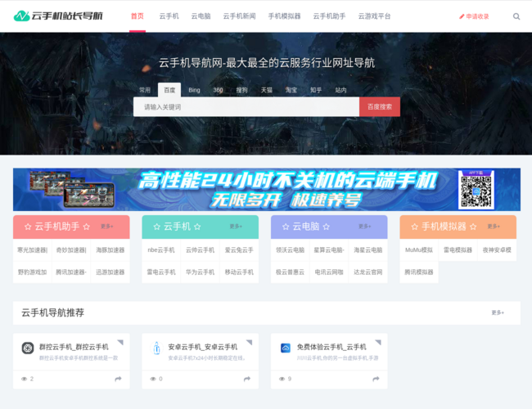Click the corner arrow on 免费体验云手机 card
Screen dimensions: 532x409
378,342
